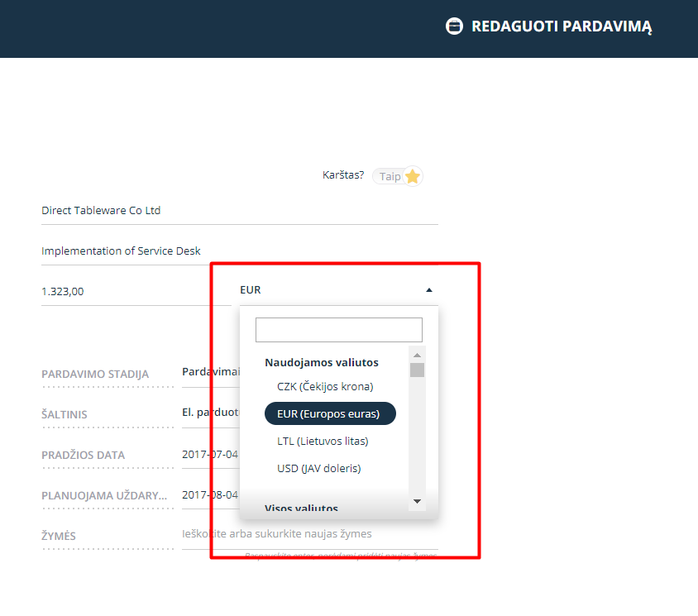
Task: Click the PLANUOJAMA UŽDARY... label
Action: [x=104, y=496]
